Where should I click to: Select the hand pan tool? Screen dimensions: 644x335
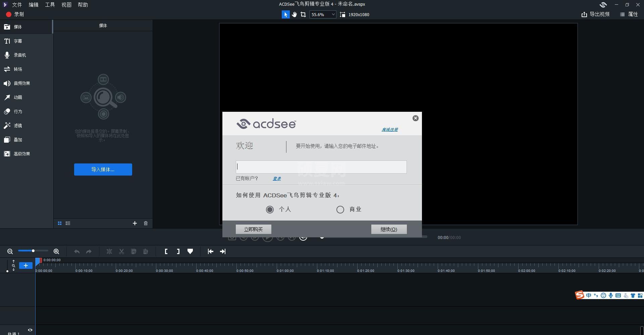(294, 14)
